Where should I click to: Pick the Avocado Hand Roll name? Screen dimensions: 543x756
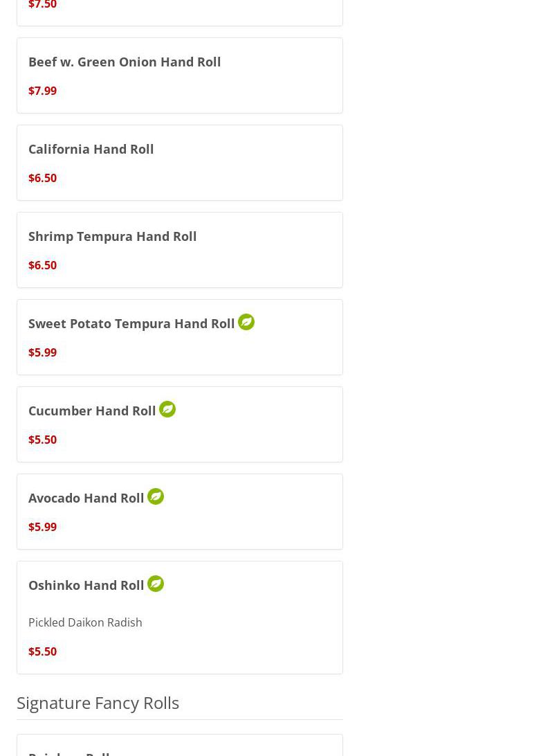pos(86,498)
